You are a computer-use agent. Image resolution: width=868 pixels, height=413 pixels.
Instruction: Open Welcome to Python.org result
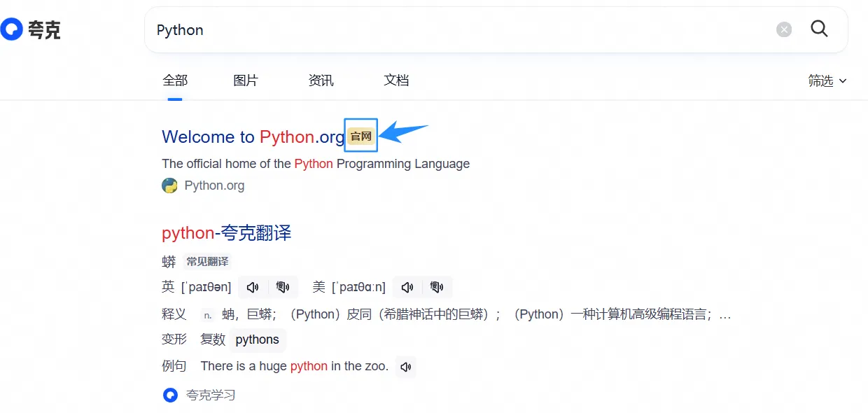(253, 136)
